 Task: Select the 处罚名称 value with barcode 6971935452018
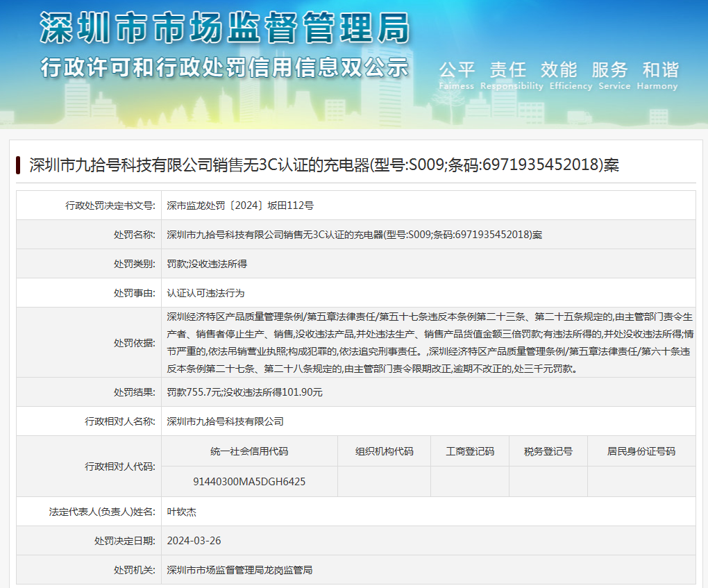click(x=355, y=235)
